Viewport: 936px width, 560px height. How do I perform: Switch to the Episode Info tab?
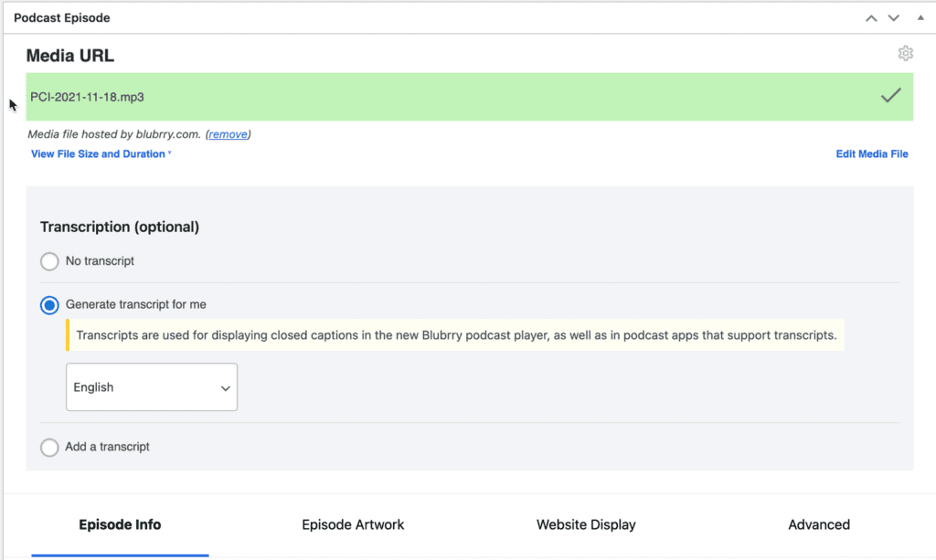[x=120, y=524]
